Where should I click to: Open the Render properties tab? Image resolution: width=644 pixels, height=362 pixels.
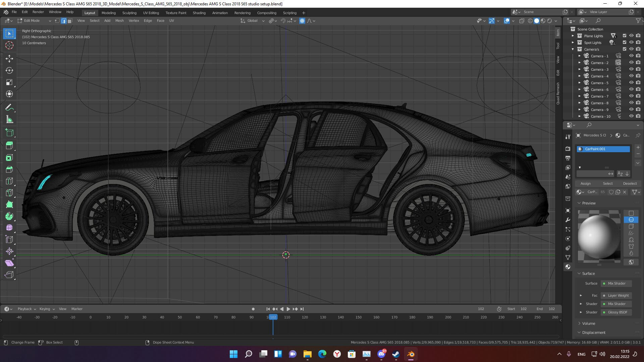click(x=568, y=148)
